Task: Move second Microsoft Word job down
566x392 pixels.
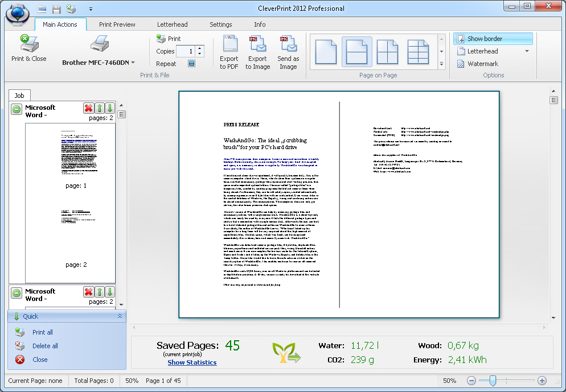Action: point(110,292)
